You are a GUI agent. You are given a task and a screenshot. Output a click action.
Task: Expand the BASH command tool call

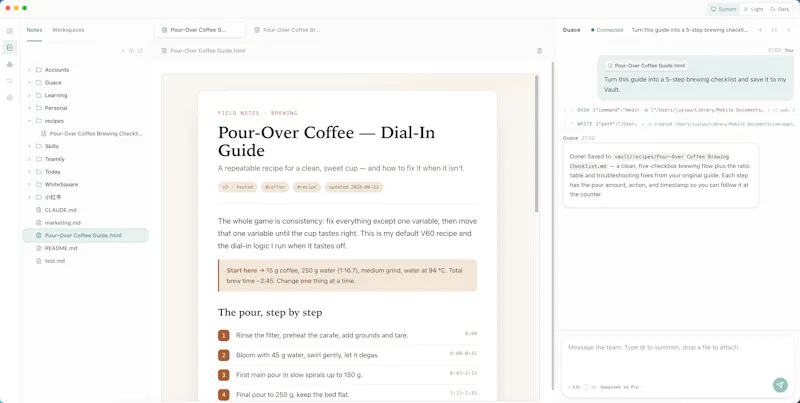tap(679, 110)
